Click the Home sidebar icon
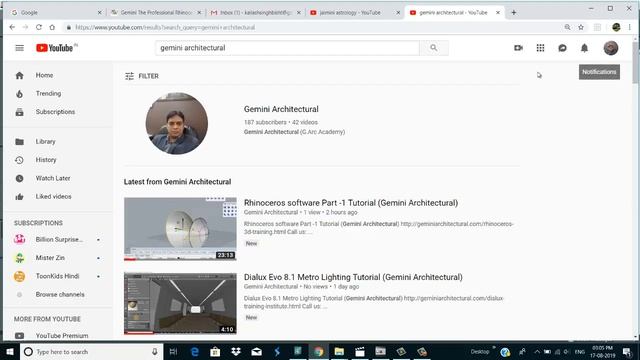Image resolution: width=640 pixels, height=360 pixels. point(19,76)
